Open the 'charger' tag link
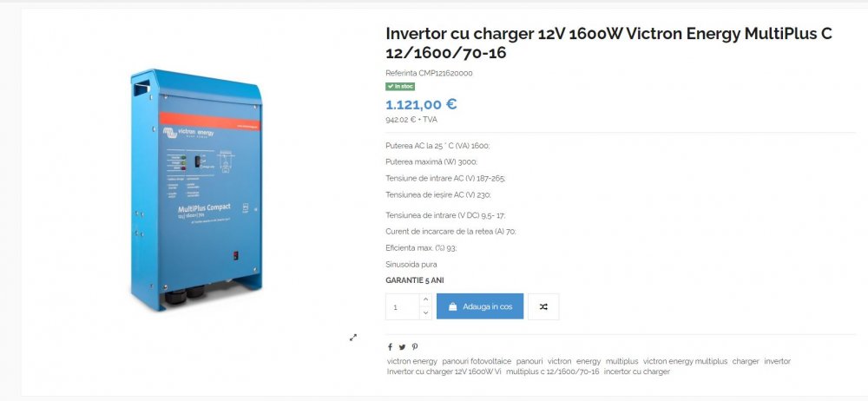 click(746, 361)
